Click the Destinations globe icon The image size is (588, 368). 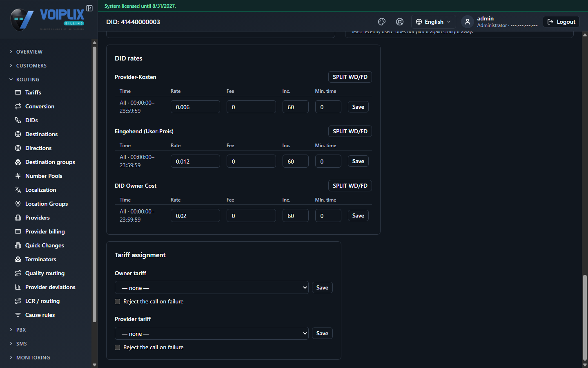18,134
